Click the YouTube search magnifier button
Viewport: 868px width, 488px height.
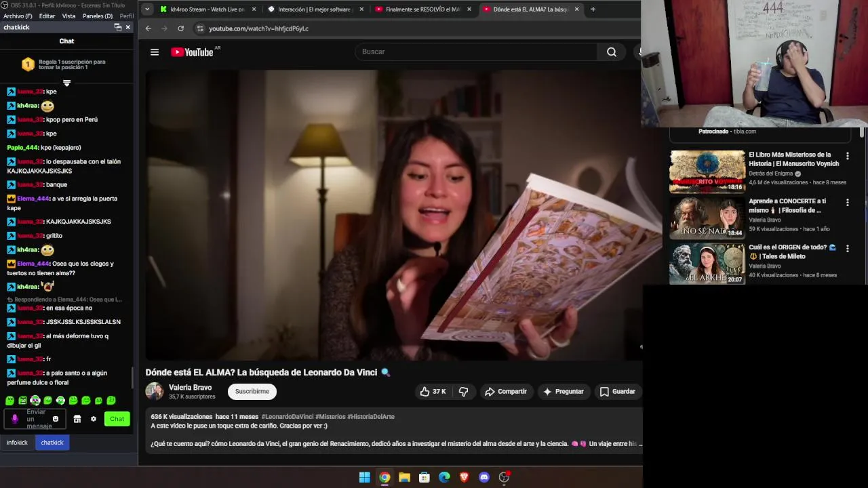click(611, 52)
